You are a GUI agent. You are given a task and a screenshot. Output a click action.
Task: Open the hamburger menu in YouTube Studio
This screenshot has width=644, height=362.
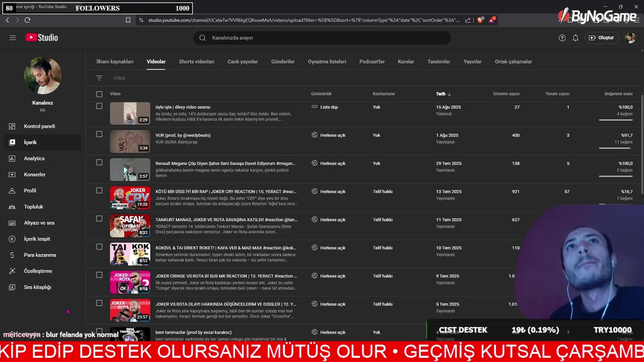[x=13, y=38]
